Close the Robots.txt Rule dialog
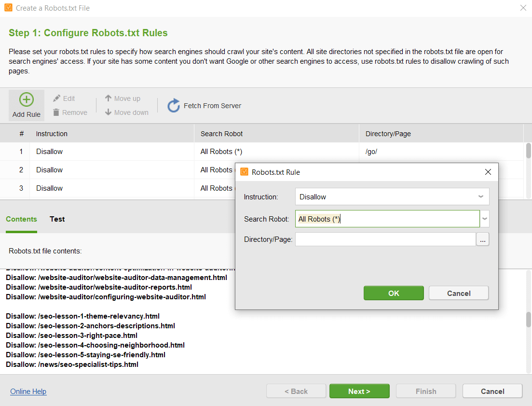The image size is (532, 406). (488, 172)
